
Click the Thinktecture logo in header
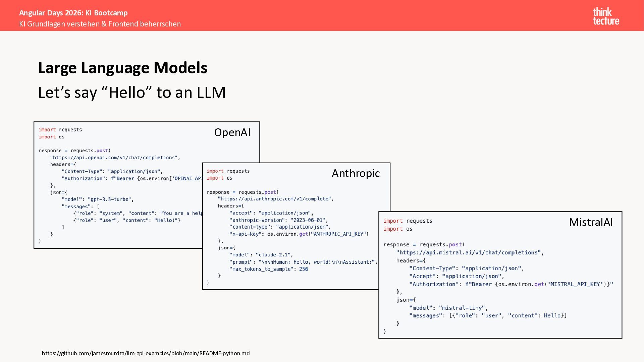pyautogui.click(x=606, y=16)
